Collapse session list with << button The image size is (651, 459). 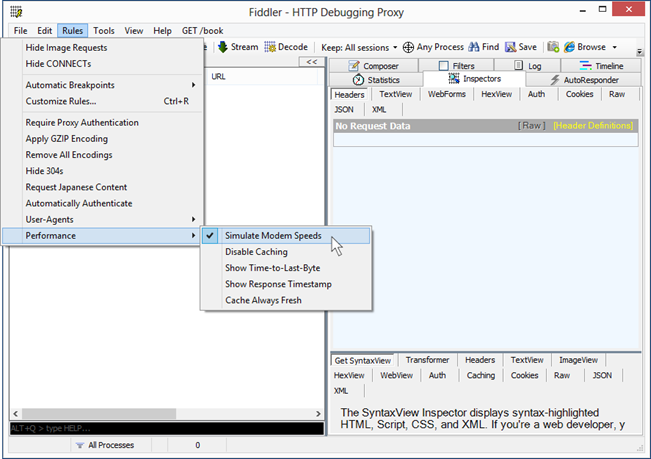point(312,62)
